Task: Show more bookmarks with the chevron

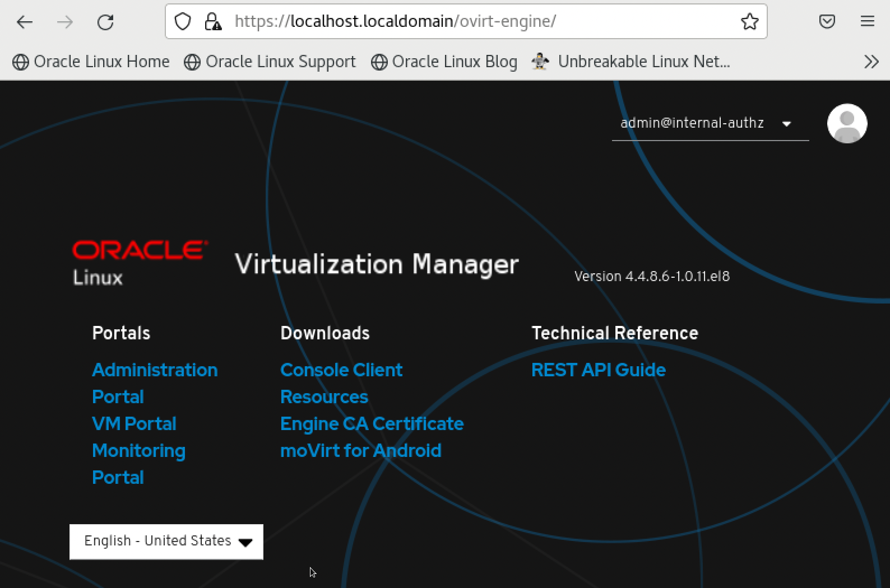Action: click(871, 62)
